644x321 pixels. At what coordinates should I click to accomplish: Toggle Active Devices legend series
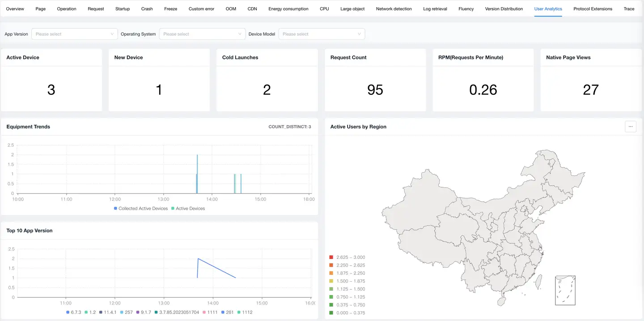[187, 208]
